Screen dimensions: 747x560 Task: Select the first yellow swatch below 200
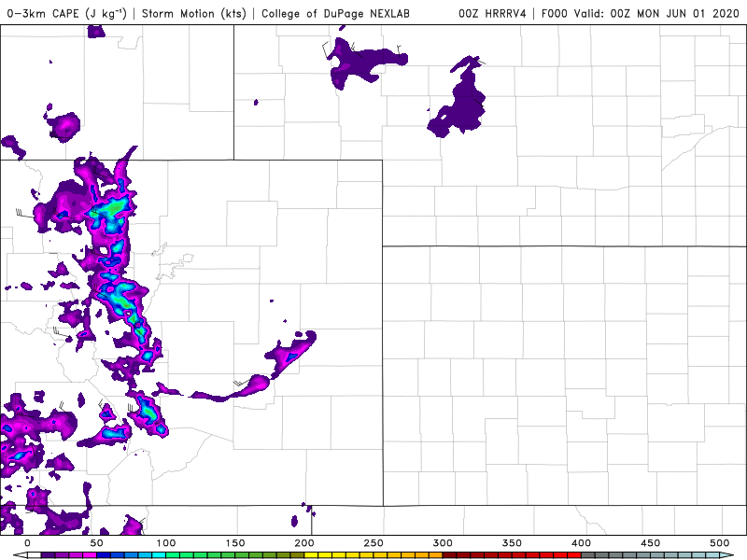coord(311,555)
